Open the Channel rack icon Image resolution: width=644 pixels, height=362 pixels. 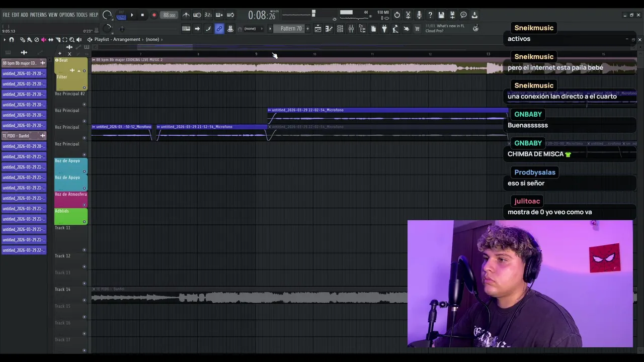click(340, 29)
